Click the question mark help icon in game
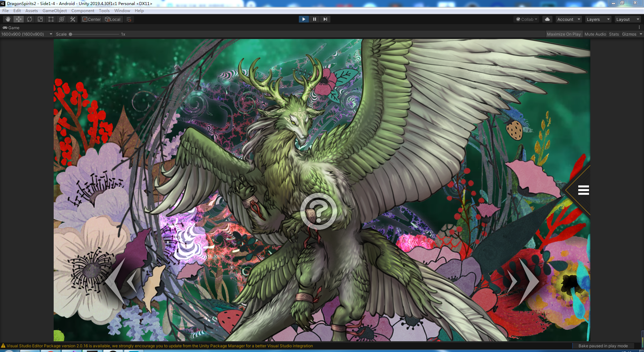Screen dimensions: 644x352 (x=318, y=211)
